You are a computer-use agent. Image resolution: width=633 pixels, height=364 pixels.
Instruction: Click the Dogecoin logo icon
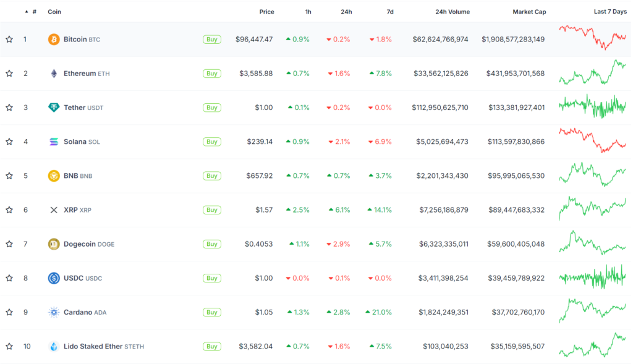tap(54, 244)
